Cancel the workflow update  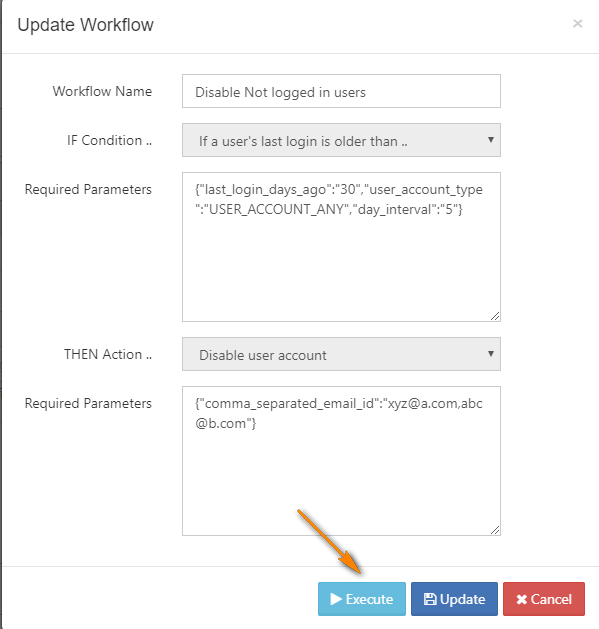click(x=544, y=599)
